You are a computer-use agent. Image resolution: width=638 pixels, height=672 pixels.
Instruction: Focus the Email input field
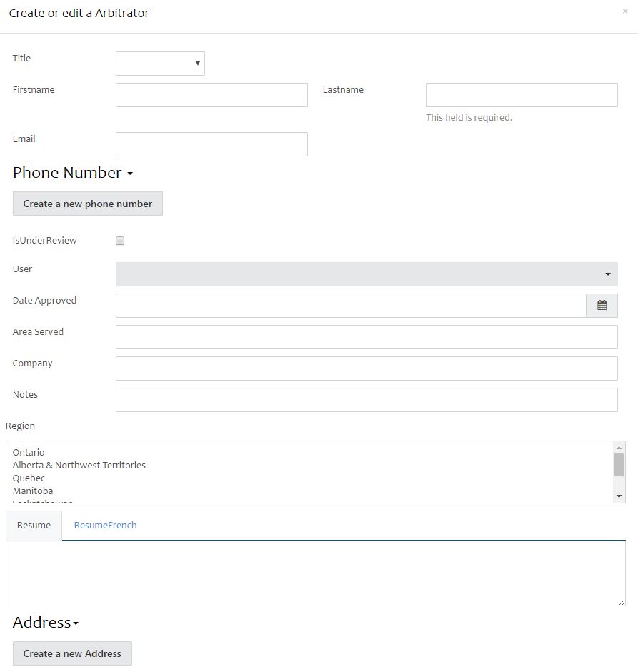pos(211,144)
